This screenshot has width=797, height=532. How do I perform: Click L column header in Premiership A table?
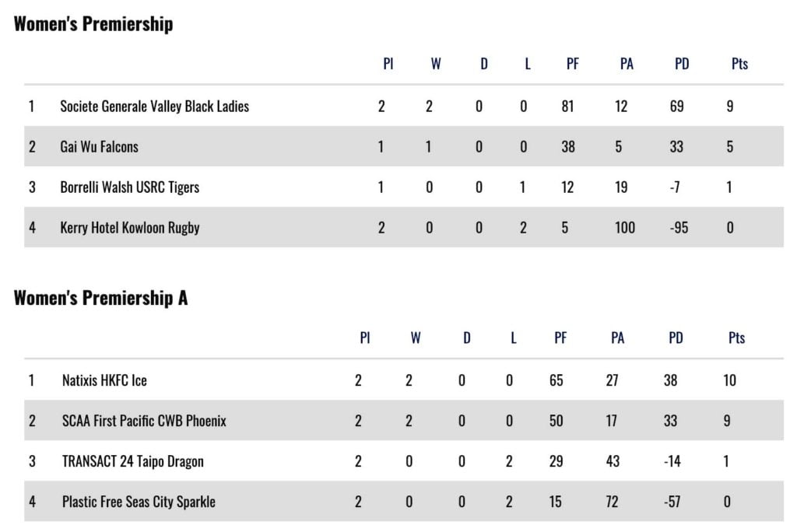pos(513,338)
